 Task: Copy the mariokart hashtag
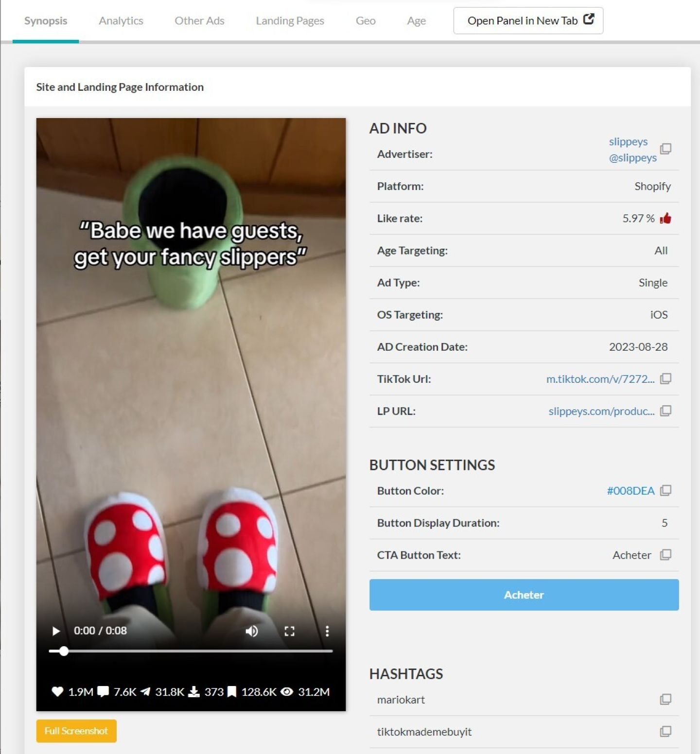(x=665, y=700)
